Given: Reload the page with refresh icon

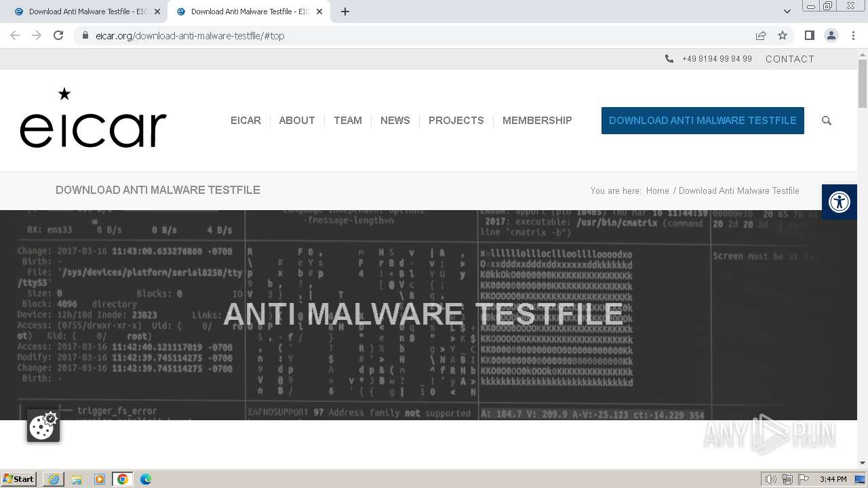Looking at the screenshot, I should tap(58, 35).
